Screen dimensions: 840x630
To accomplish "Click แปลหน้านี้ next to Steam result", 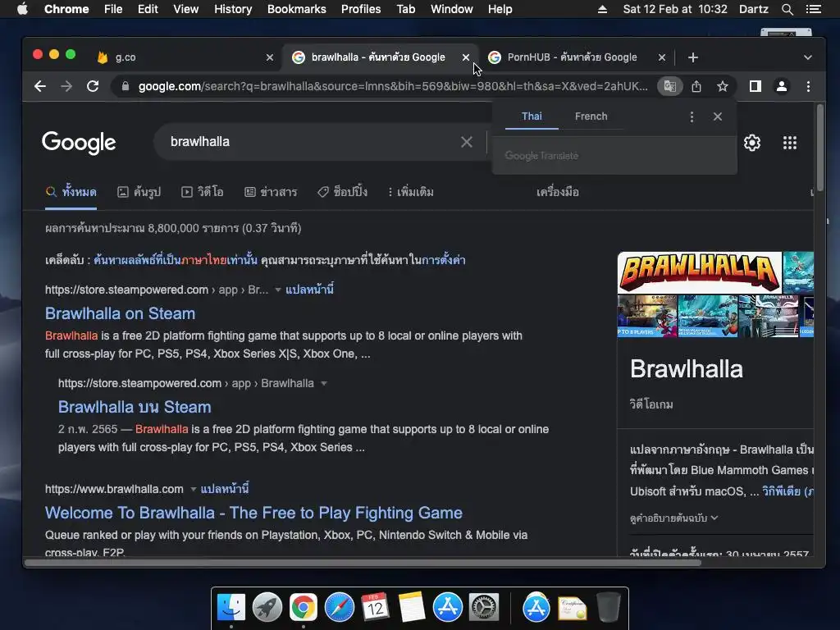I will click(x=309, y=290).
